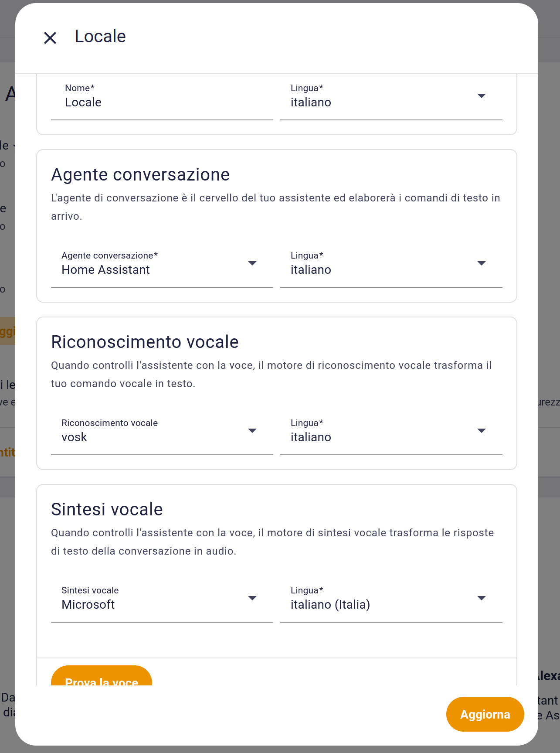560x753 pixels.
Task: Click the Sintesi vocale section heading
Action: (107, 509)
